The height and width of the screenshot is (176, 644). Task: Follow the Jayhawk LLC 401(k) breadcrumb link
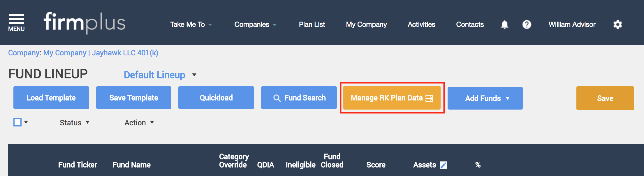[125, 53]
